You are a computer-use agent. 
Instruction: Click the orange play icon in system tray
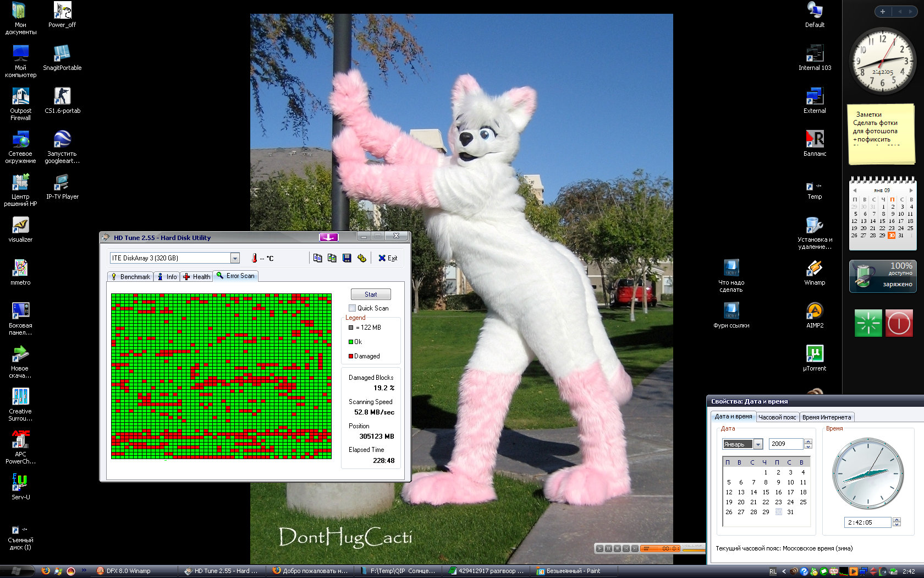pyautogui.click(x=853, y=571)
